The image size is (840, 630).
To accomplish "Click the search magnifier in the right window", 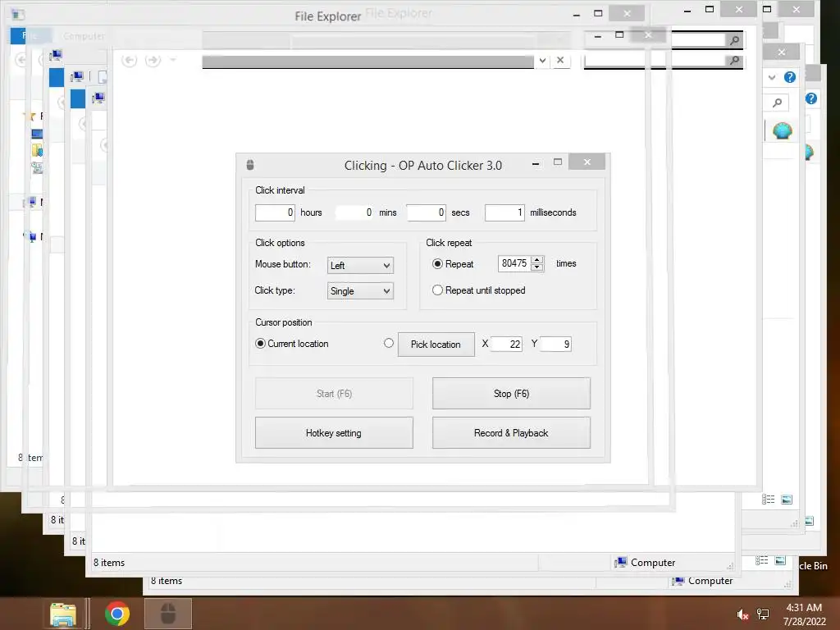I will click(778, 103).
